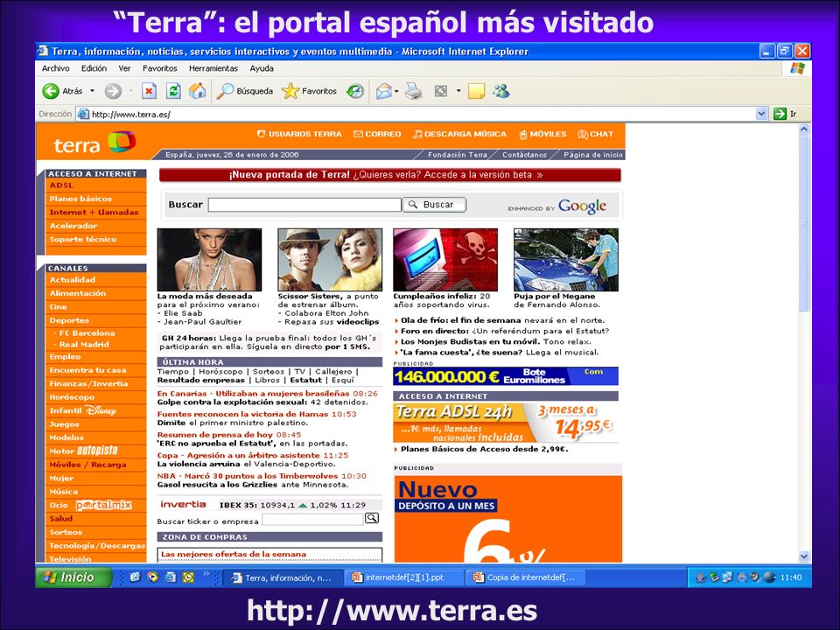The image size is (840, 630).
Task: Click the Mail envelope toolbar icon
Action: 383,91
